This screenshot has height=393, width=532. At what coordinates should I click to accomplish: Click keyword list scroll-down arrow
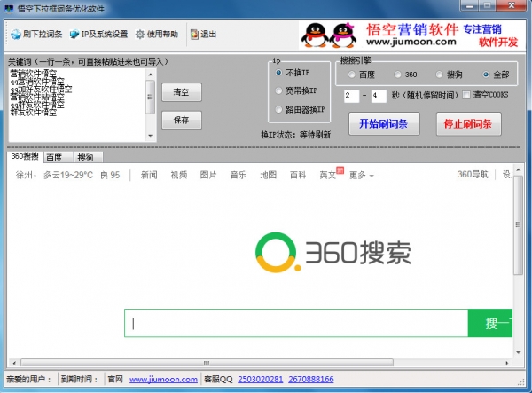point(151,136)
